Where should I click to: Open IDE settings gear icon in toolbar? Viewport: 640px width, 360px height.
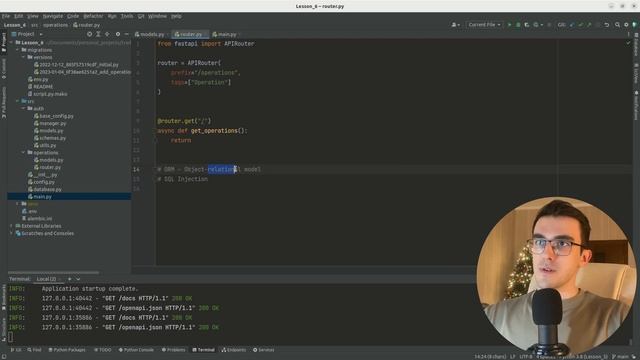pyautogui.click(x=626, y=25)
